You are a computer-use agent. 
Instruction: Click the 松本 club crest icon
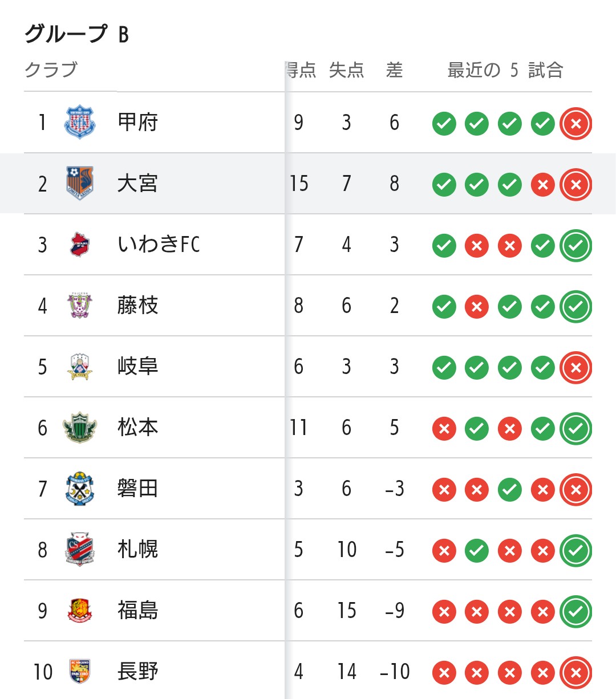(79, 428)
